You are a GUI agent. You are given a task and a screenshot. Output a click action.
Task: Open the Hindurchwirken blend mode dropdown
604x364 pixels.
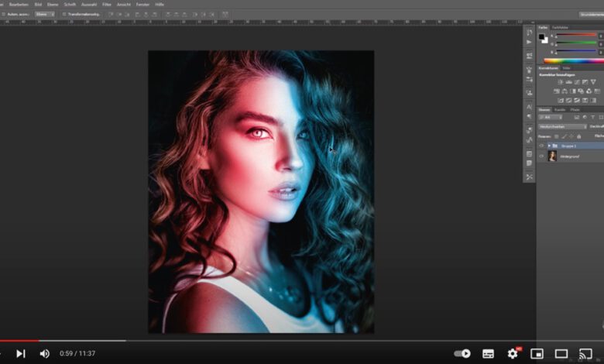(x=562, y=127)
